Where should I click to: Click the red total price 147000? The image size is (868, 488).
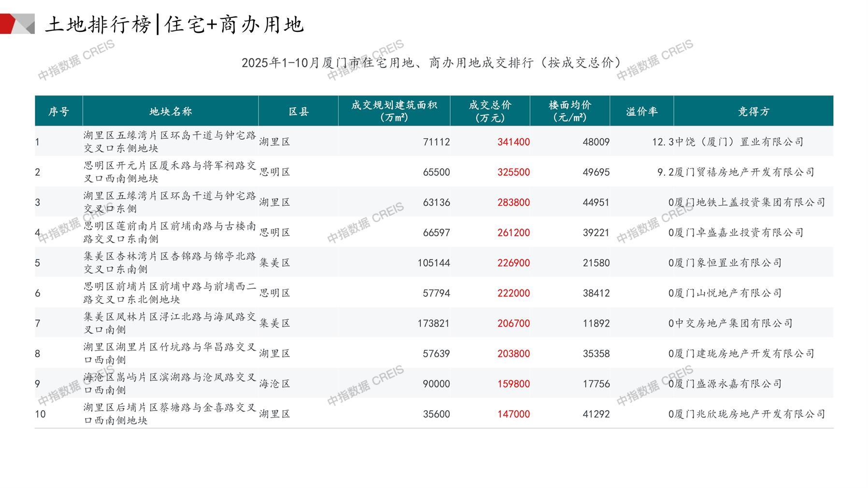[513, 414]
